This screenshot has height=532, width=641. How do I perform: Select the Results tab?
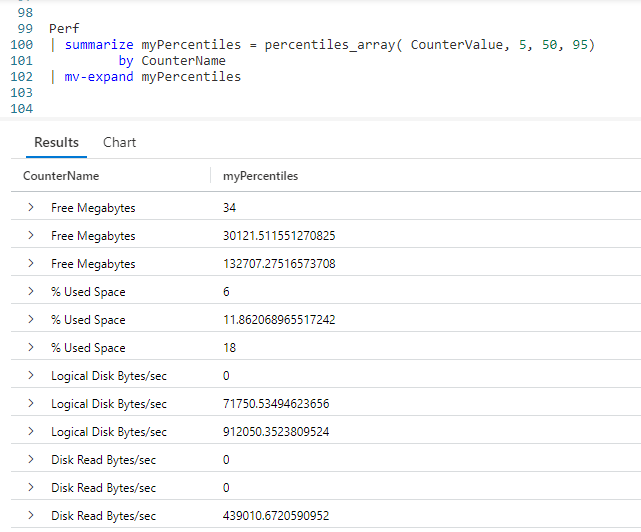click(x=56, y=142)
